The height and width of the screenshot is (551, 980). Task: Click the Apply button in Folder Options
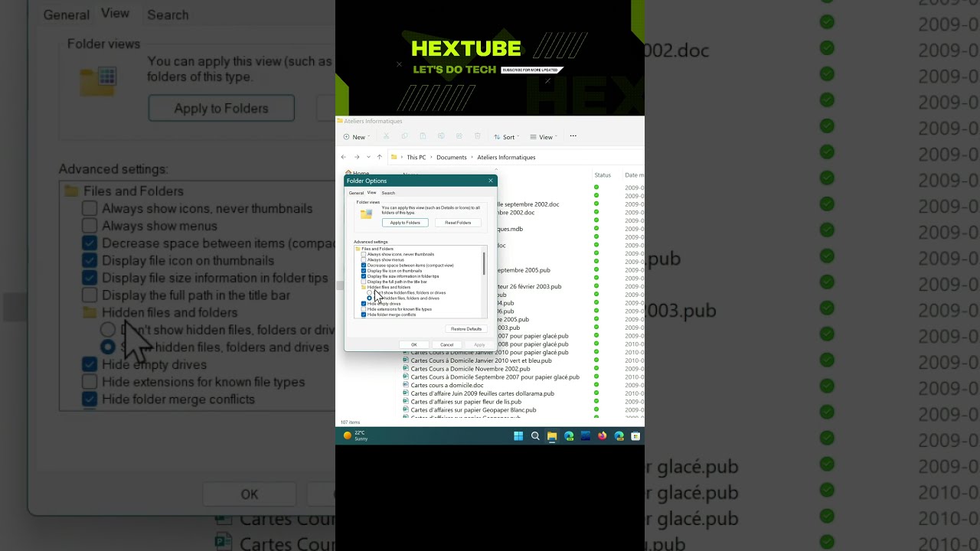pyautogui.click(x=479, y=344)
